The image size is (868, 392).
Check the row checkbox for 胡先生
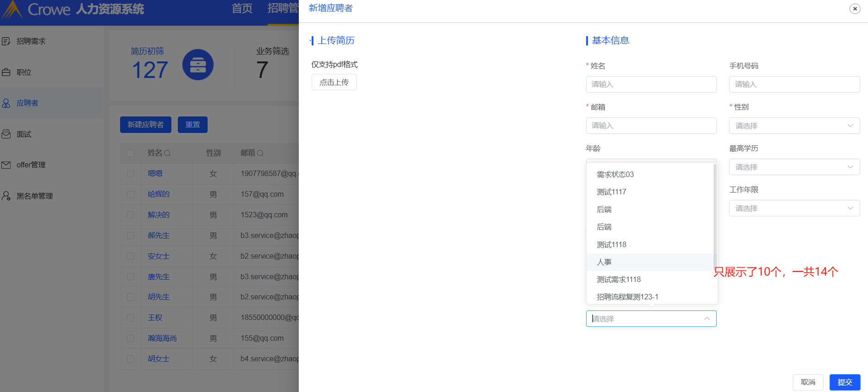[131, 297]
